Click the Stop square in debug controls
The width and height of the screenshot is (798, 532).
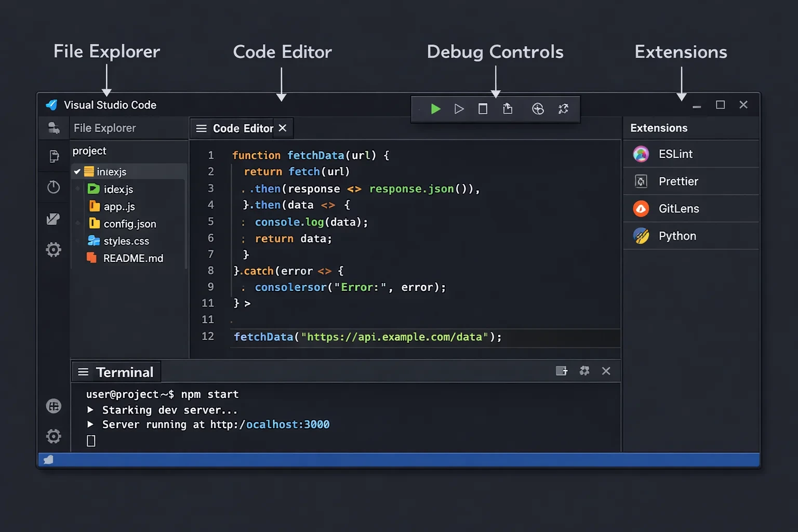(483, 109)
